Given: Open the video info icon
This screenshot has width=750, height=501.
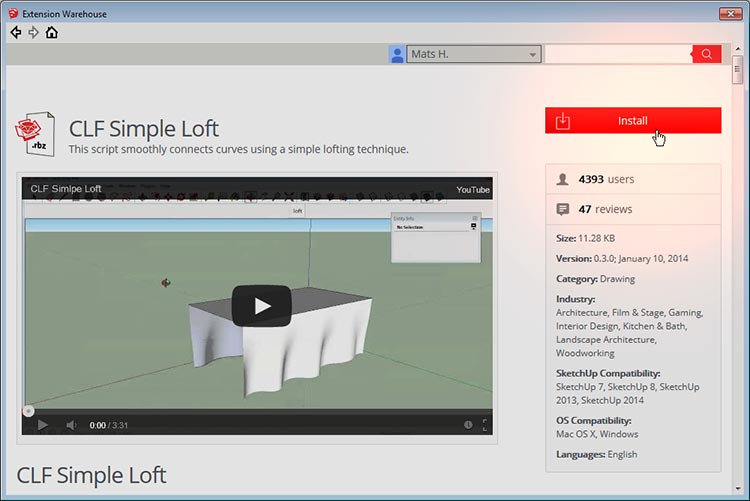Looking at the screenshot, I should [468, 425].
